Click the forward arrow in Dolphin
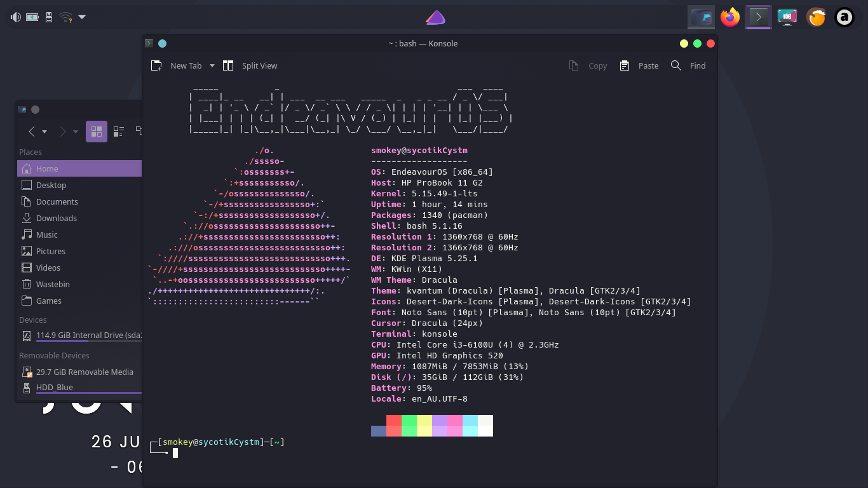Image resolution: width=868 pixels, height=488 pixels. coord(62,132)
